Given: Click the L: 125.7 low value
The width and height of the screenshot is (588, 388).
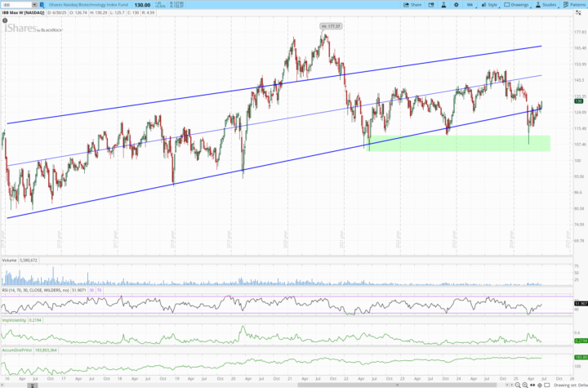Looking at the screenshot, I should 117,13.
